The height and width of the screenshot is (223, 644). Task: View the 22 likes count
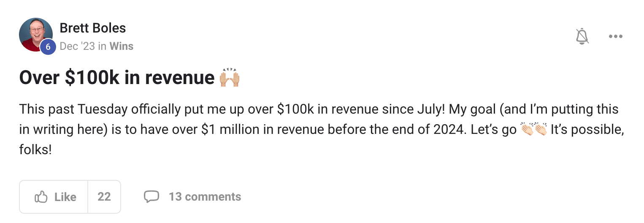point(104,197)
